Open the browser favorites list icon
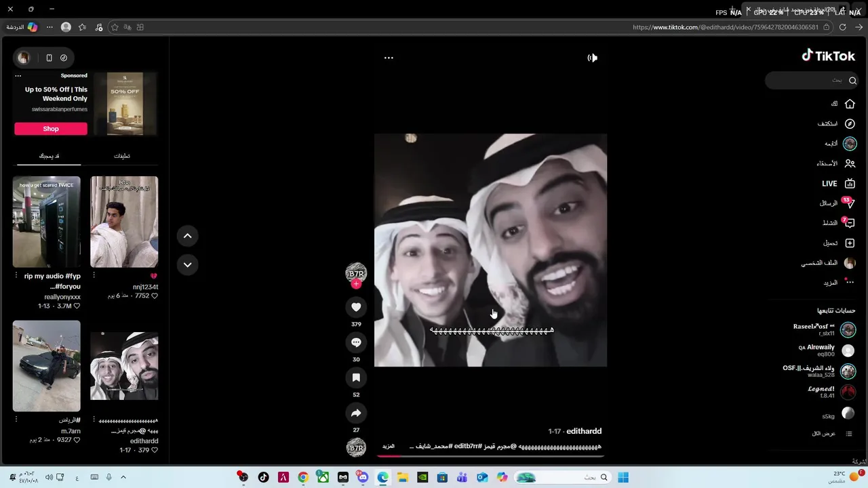 click(x=82, y=27)
